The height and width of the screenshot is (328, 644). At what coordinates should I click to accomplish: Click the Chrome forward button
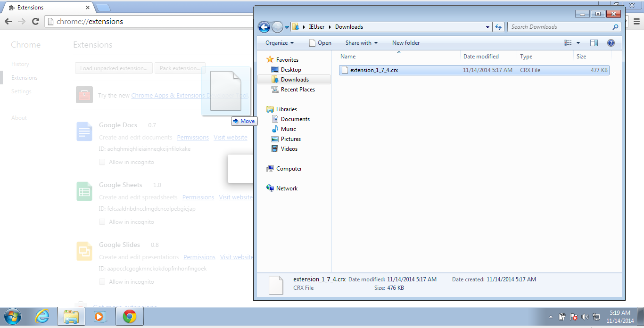tap(22, 22)
